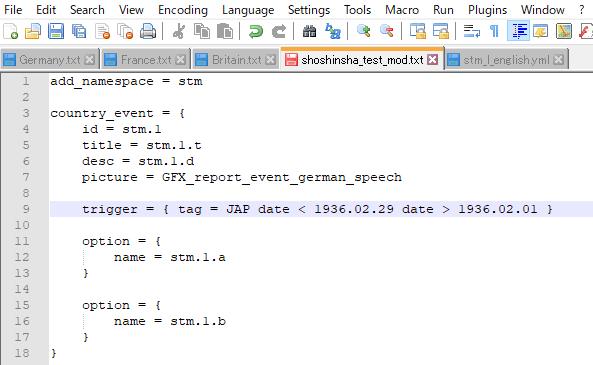Viewport: 593px width, 365px height.
Task: Open the Encoding menu
Action: click(183, 10)
